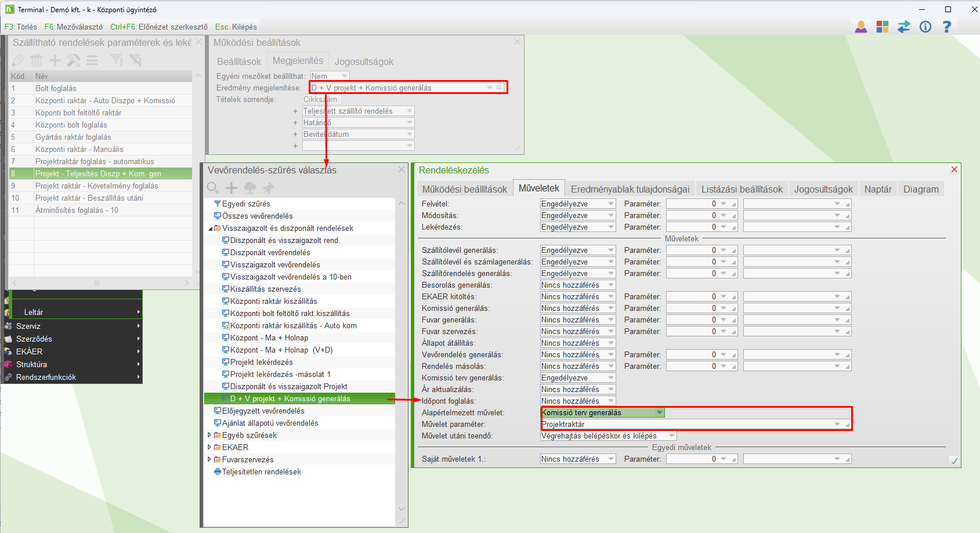980x533 pixels.
Task: Close the Rendeléskezelés panel with red X
Action: coord(954,169)
